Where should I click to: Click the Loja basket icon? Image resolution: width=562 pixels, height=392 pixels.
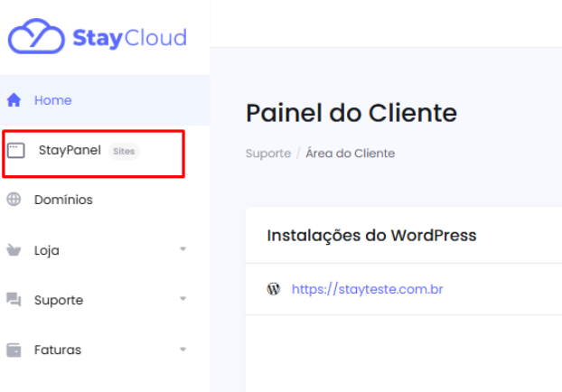(14, 250)
